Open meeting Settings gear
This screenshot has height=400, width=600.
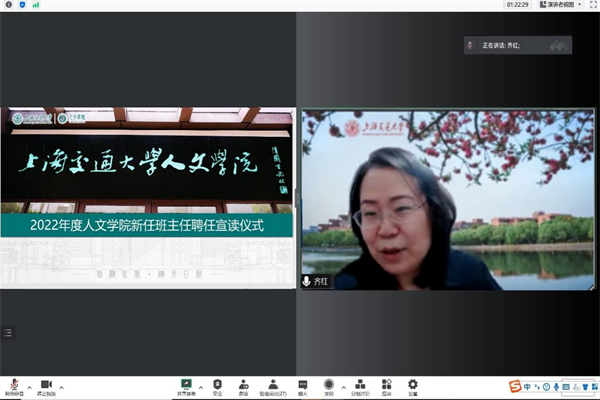(x=412, y=387)
